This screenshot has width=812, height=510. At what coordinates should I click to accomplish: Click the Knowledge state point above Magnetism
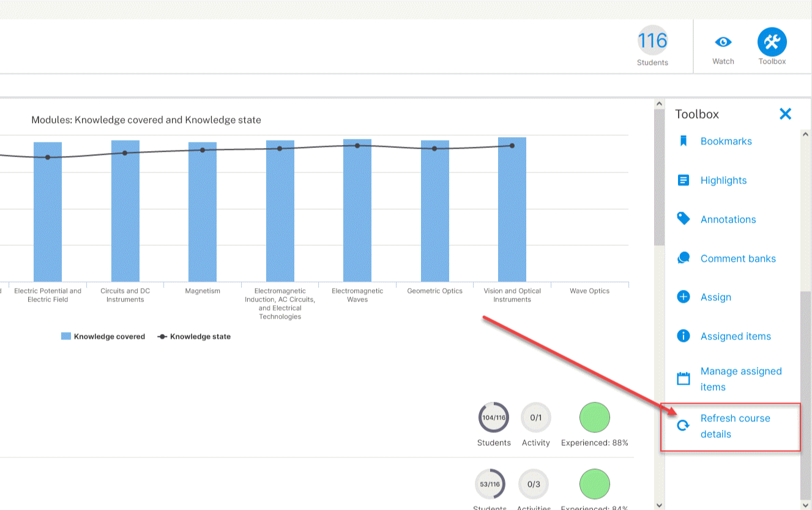[203, 150]
